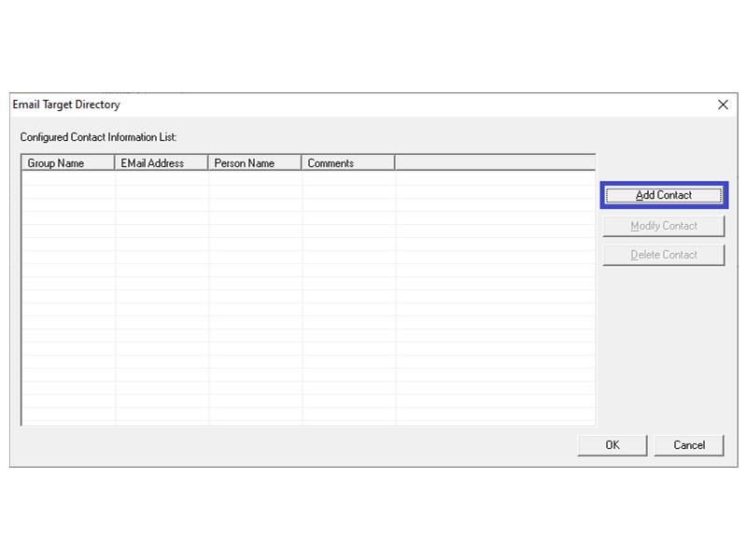Sort by the Person Name column header
This screenshot has width=747, height=560.
click(255, 162)
